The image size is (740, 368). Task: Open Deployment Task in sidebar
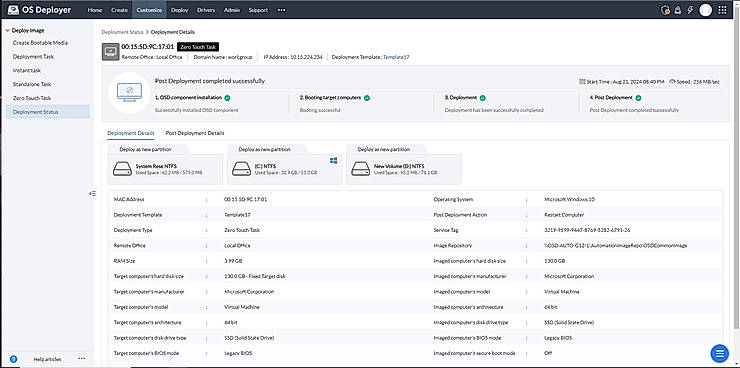pyautogui.click(x=34, y=57)
